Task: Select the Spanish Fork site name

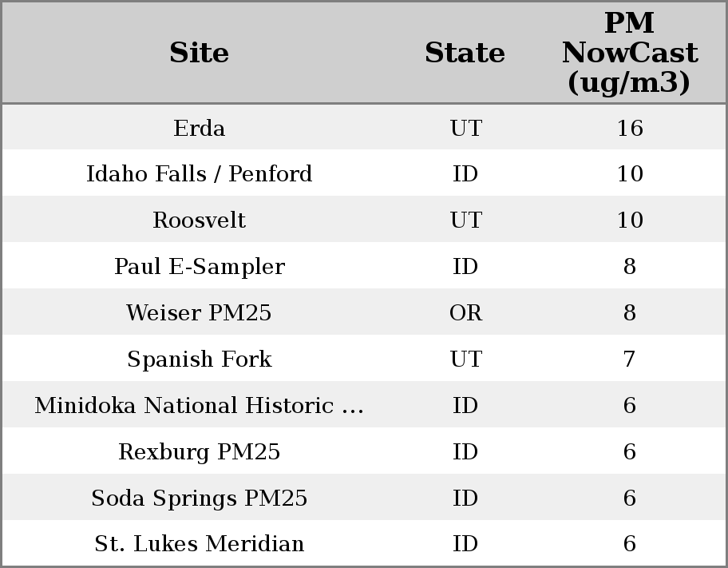Action: pos(199,359)
